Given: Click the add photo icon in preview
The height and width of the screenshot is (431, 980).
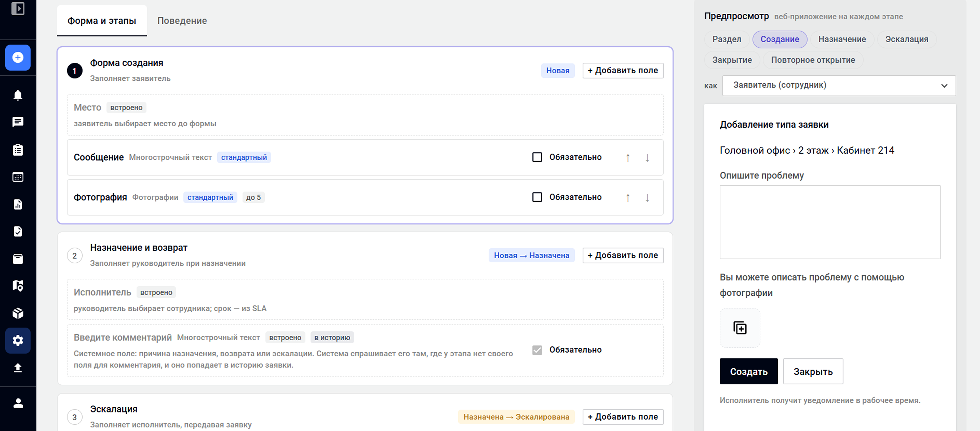Looking at the screenshot, I should 740,327.
